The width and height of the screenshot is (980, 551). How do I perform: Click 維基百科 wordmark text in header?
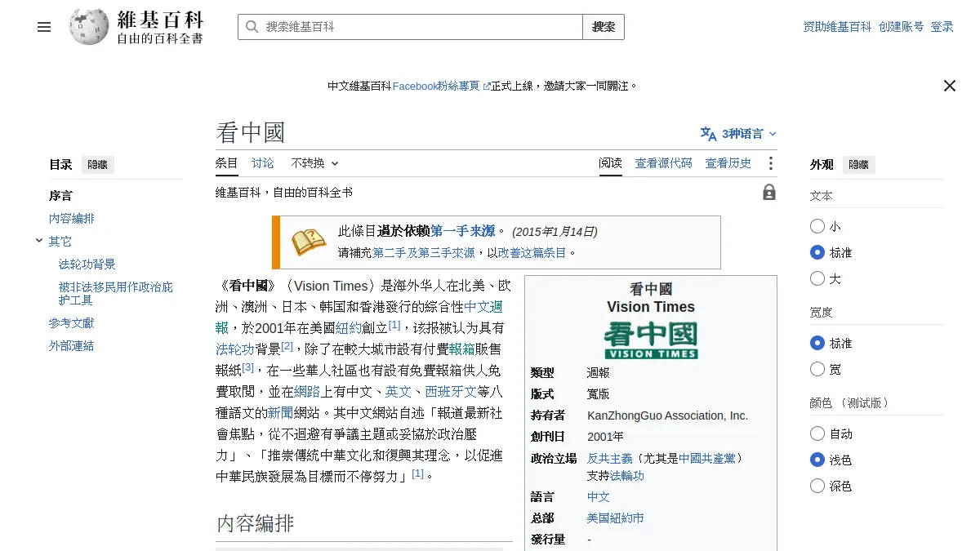[160, 20]
